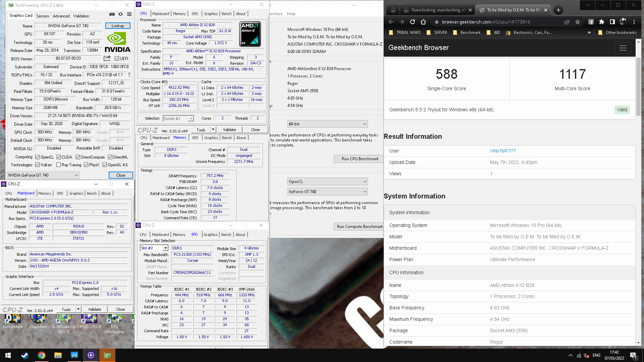Viewport: 644px width, 362px height.
Task: Open Chrome from the taskbar
Action: 41,355
